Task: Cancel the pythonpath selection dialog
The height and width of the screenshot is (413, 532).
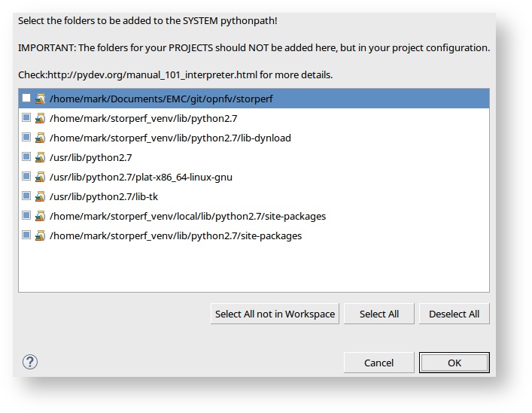Action: point(378,363)
